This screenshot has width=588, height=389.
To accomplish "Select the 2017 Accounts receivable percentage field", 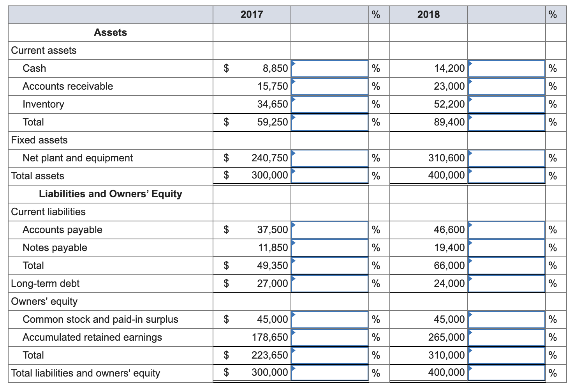I will (x=330, y=87).
